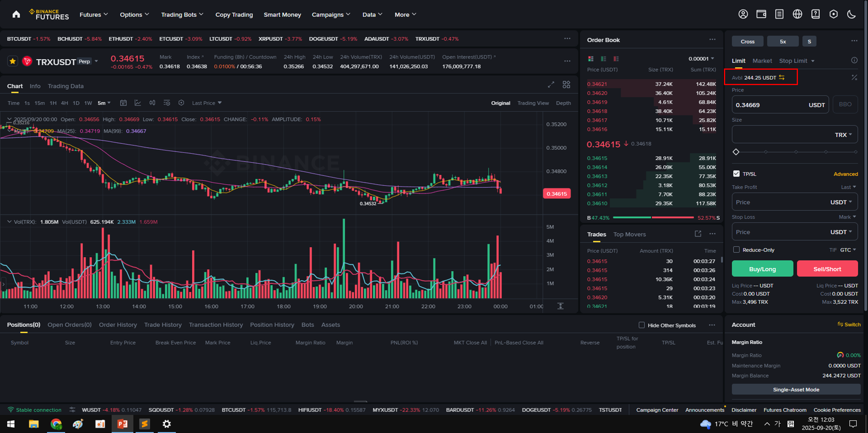Click the calculator icon near available balance

click(854, 77)
